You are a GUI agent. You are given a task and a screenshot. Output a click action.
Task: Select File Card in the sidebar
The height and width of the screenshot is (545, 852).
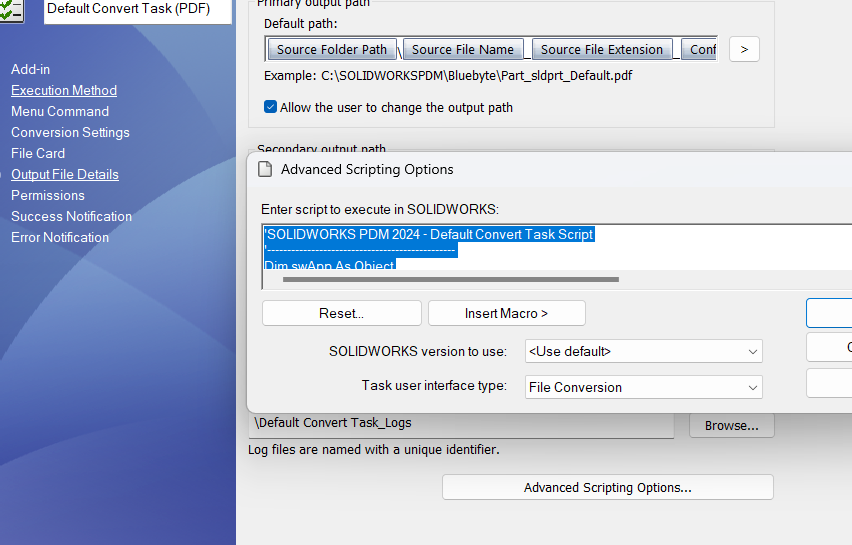tap(38, 153)
